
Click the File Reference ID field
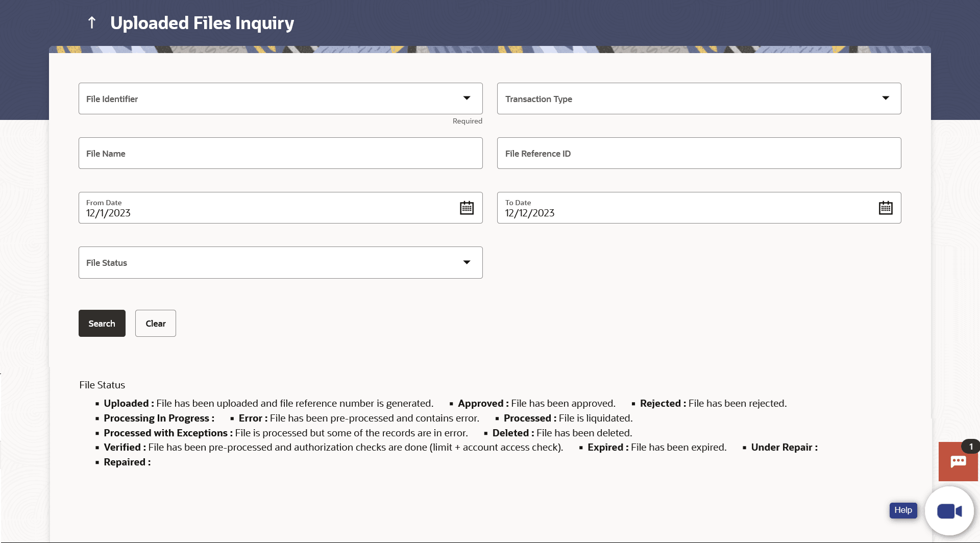(699, 153)
